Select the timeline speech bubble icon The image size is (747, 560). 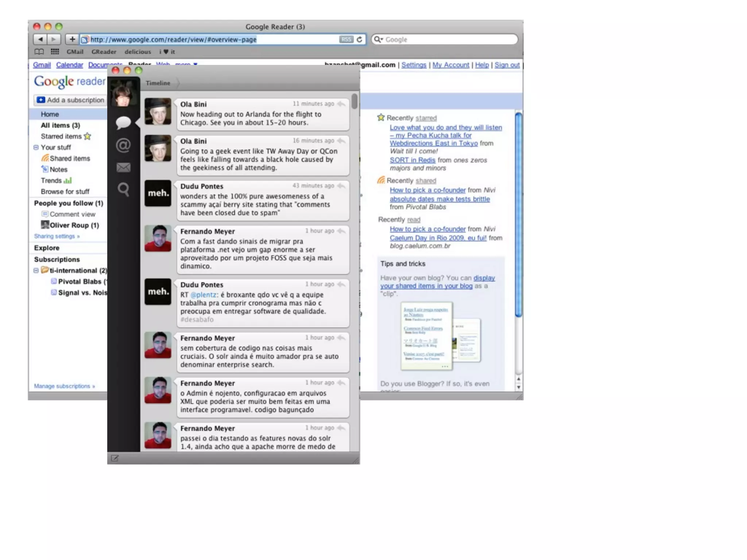[123, 122]
